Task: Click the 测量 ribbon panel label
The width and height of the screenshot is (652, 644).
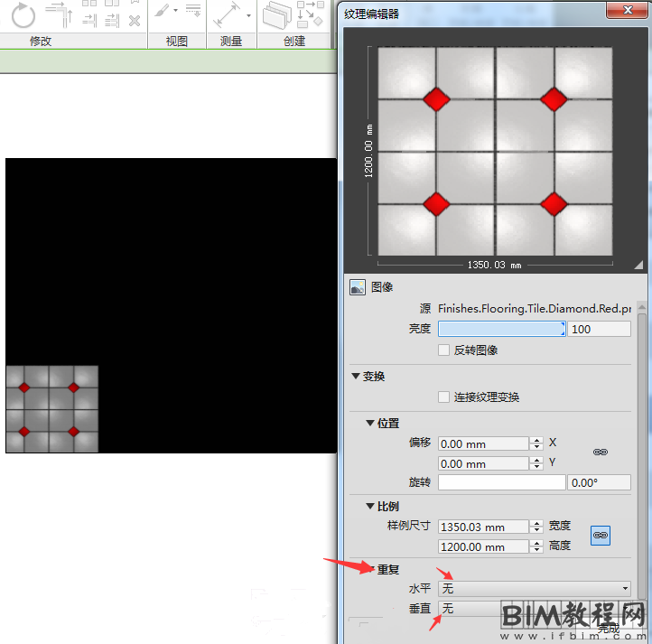Action: [231, 42]
